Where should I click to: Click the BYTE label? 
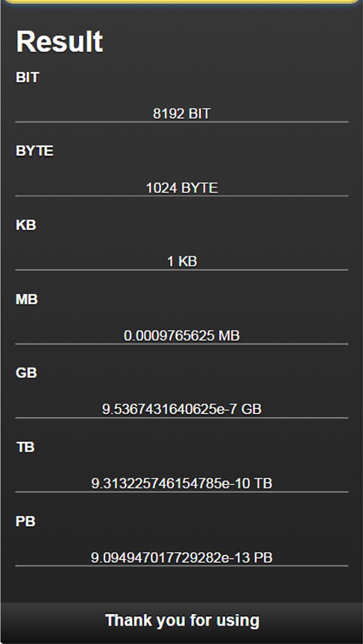35,151
